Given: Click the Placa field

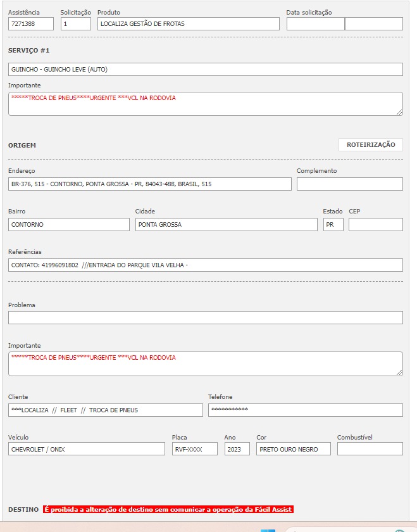Looking at the screenshot, I should 194,449.
